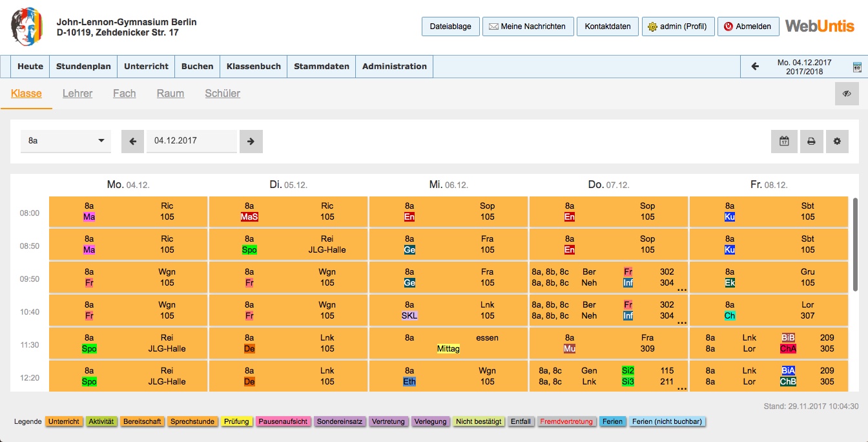The image size is (868, 442).
Task: Open the Stundenplan menu
Action: tap(83, 67)
